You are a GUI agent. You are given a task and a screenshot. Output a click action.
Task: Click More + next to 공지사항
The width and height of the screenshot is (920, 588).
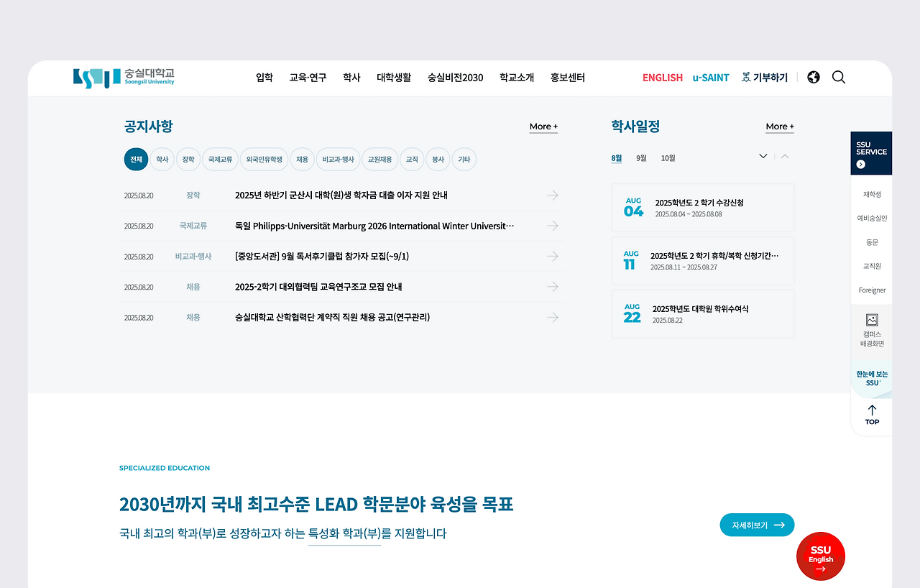[x=543, y=127]
